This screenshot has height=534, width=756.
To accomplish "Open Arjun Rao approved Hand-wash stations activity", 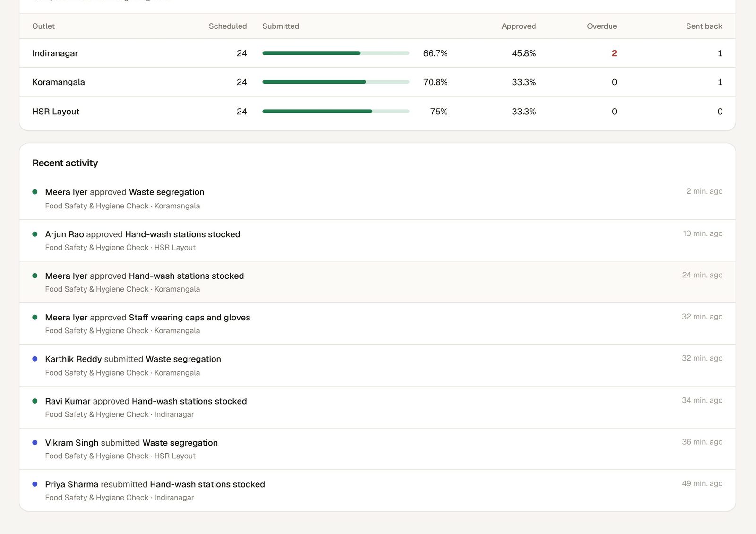I will (x=378, y=241).
